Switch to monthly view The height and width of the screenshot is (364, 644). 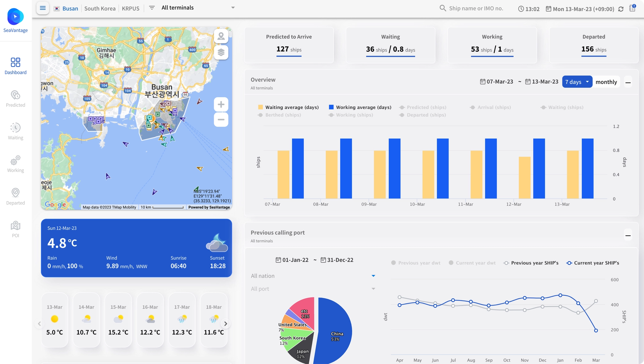pos(606,82)
